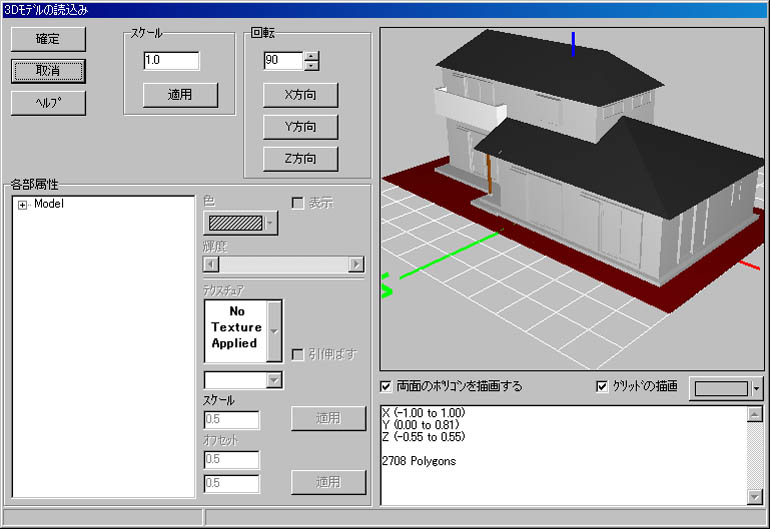Click the brightness slider right arrow
Screen dimensions: 770x529
356,264
